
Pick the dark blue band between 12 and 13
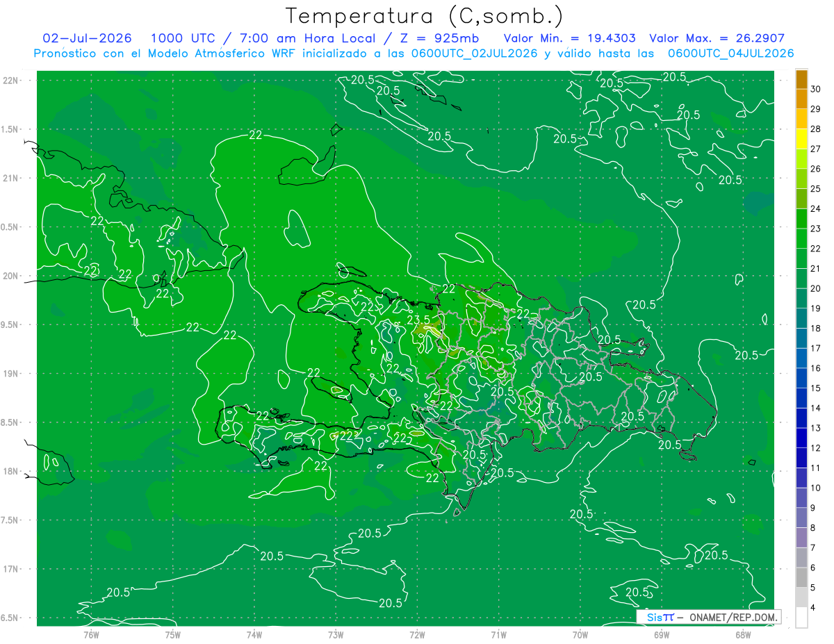pos(801,438)
